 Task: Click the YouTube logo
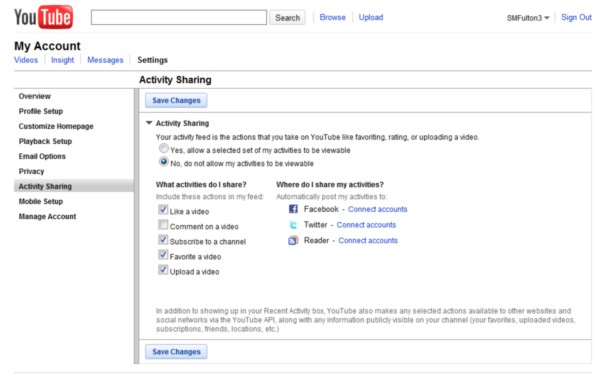(x=43, y=17)
